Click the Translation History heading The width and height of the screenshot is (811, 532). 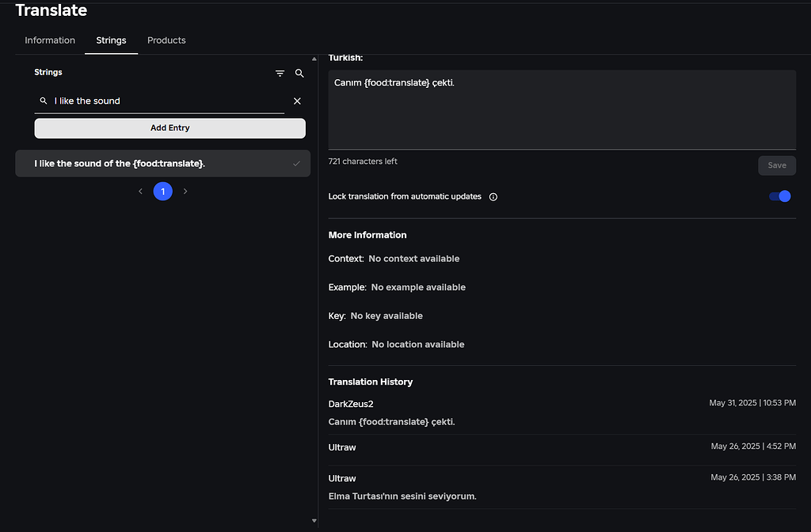tap(371, 382)
